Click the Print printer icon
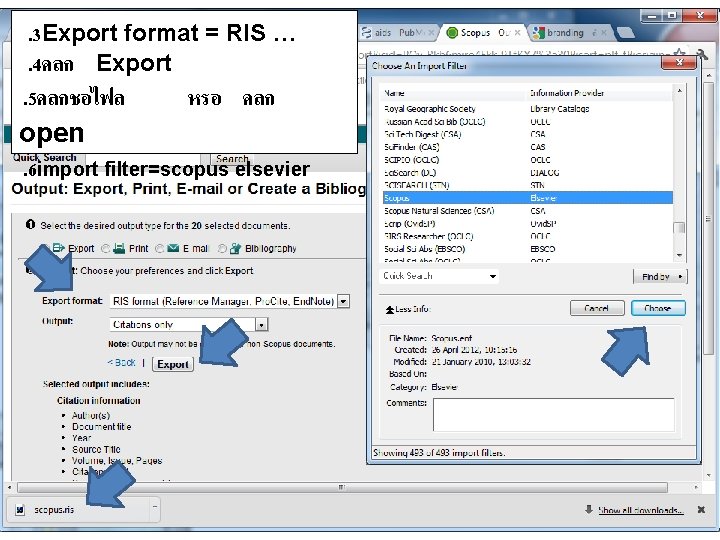 pyautogui.click(x=119, y=248)
